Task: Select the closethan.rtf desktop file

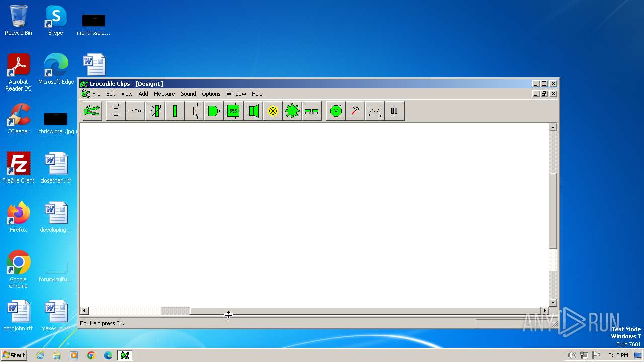Action: coord(56,168)
